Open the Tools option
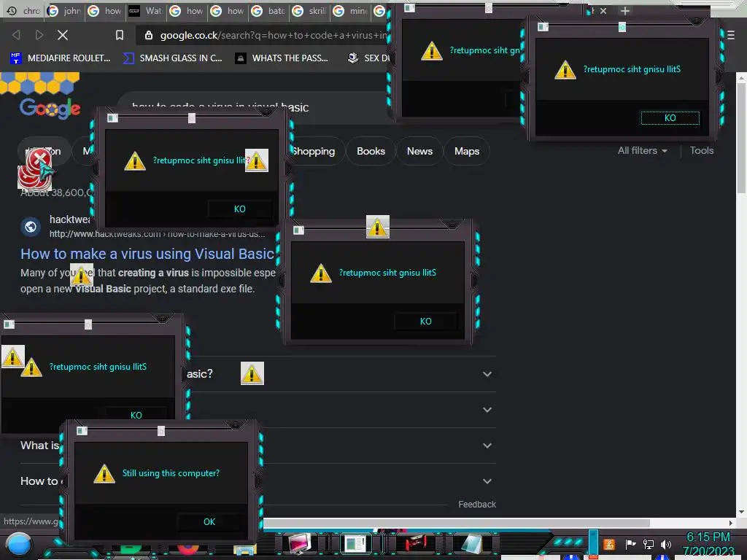Screen dimensions: 747x560 702,150
